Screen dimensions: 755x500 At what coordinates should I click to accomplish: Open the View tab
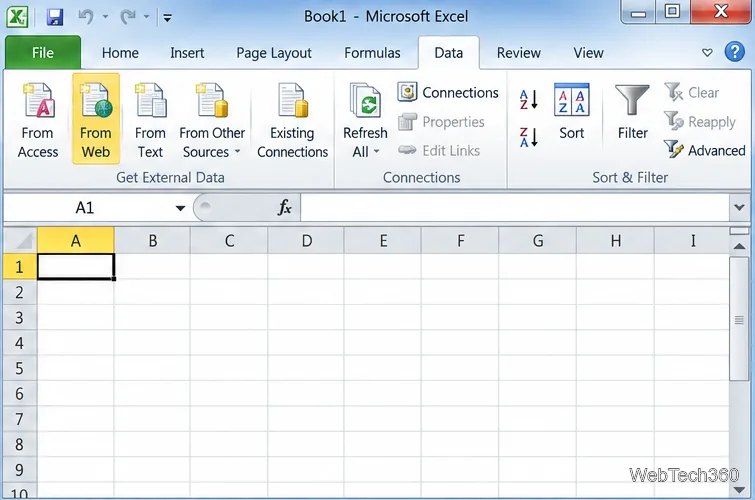[588, 53]
